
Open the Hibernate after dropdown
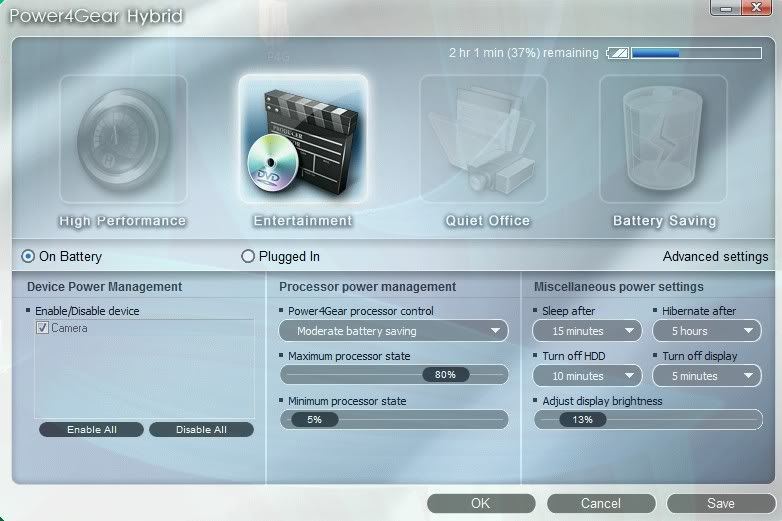pos(707,331)
